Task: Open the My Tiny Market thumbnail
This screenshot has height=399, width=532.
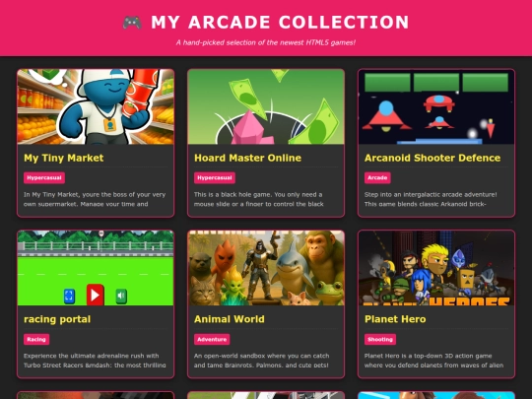Action: click(x=96, y=106)
